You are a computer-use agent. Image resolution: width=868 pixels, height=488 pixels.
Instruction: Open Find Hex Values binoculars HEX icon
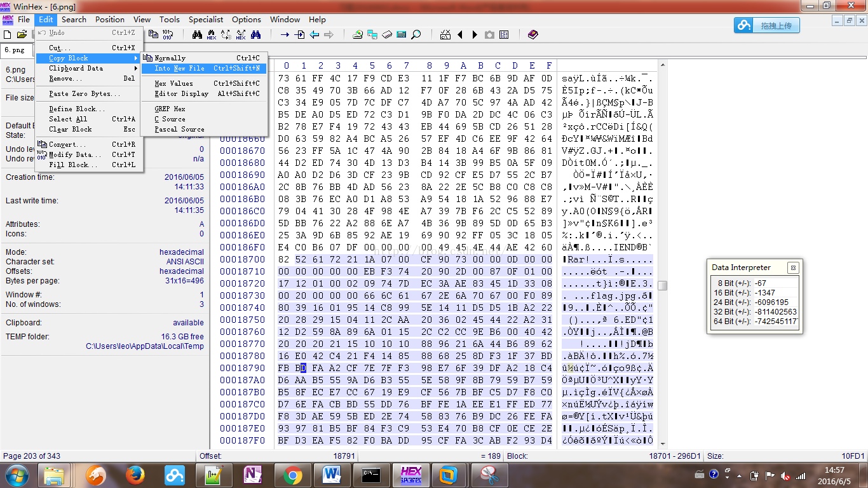(x=211, y=34)
